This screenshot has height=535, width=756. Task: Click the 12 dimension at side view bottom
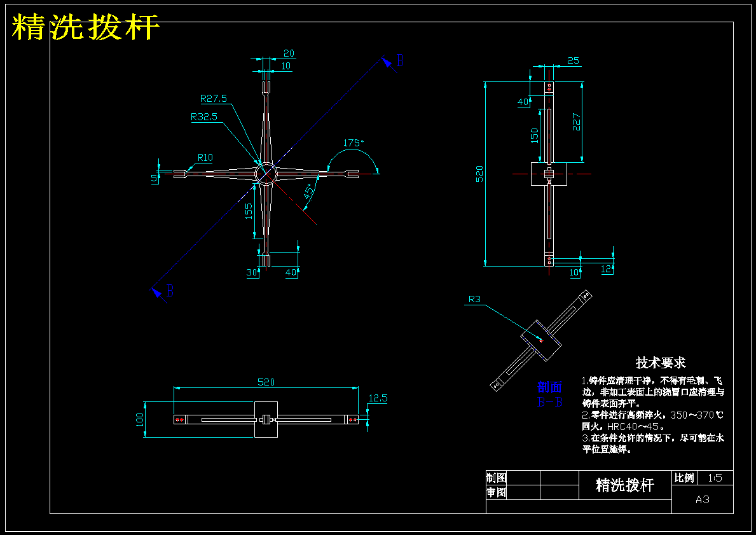coord(607,269)
